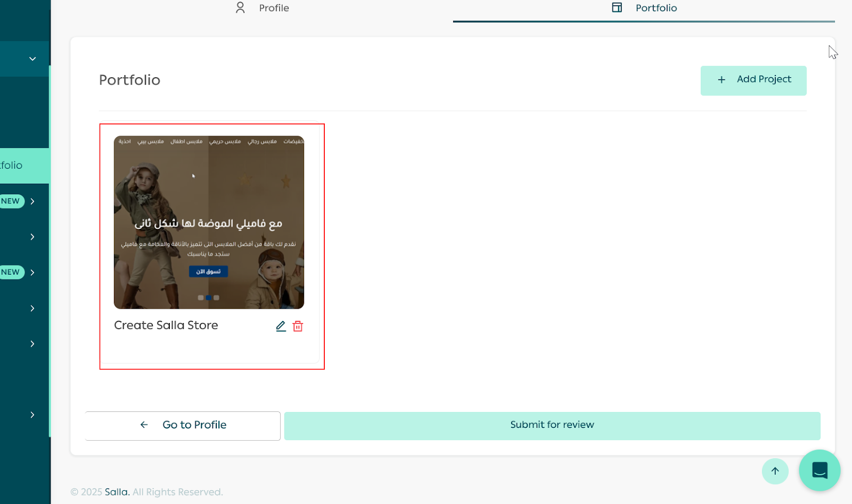The image size is (852, 504).
Task: Click the Create Salla Store title
Action: click(x=166, y=325)
